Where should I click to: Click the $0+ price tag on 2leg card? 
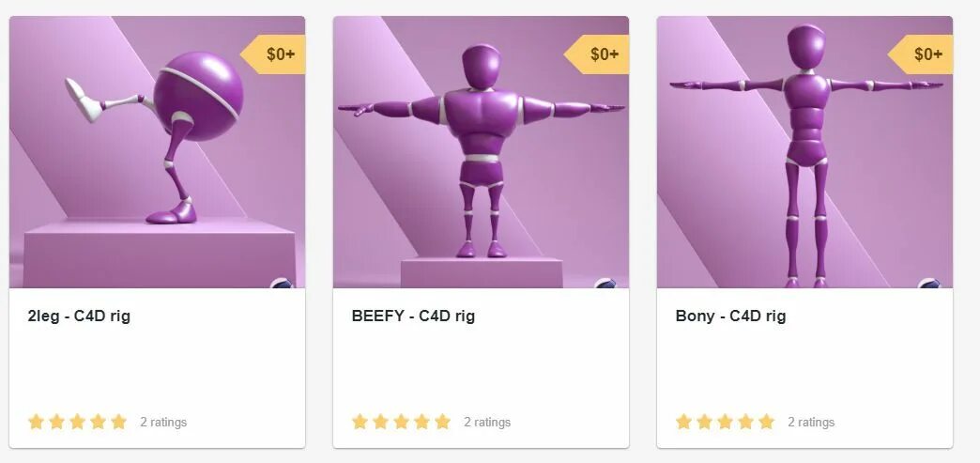(x=273, y=54)
